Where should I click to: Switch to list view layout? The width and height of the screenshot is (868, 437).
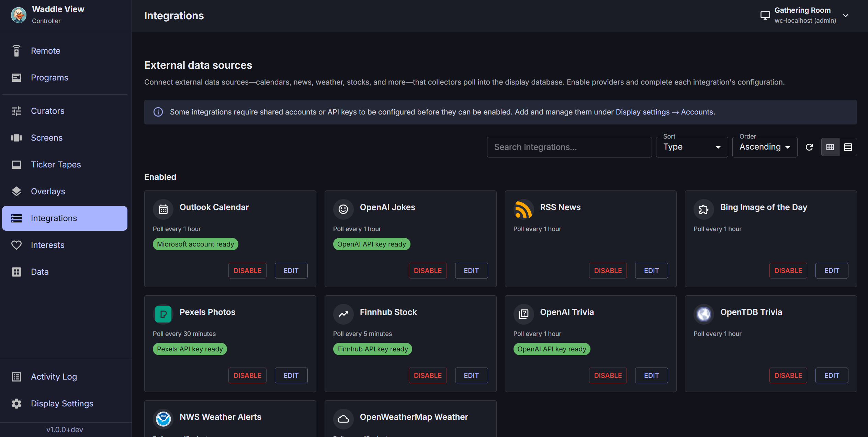point(848,147)
